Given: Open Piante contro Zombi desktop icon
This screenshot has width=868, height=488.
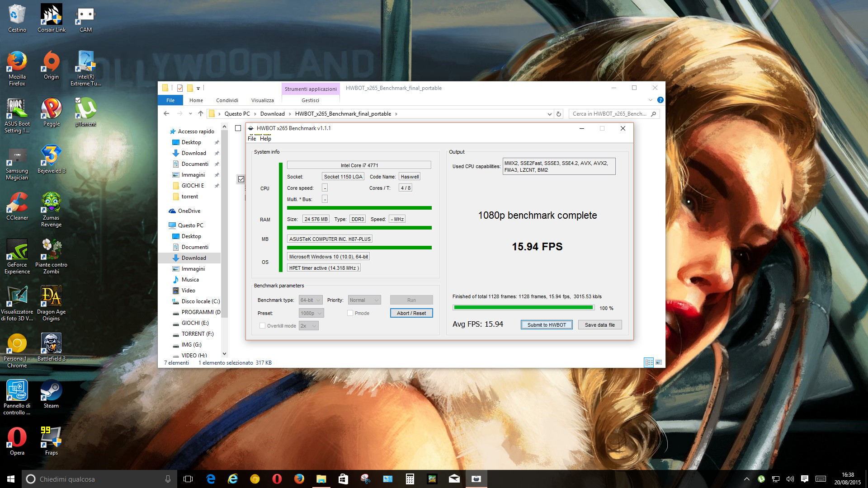Looking at the screenshot, I should (51, 257).
